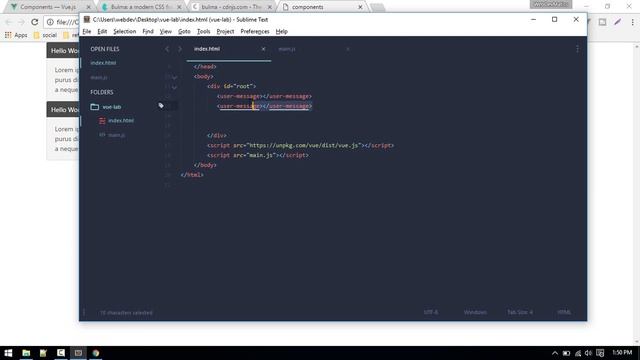Open the social bookmarks folder in Chrome
This screenshot has height=360, width=640.
(45, 35)
